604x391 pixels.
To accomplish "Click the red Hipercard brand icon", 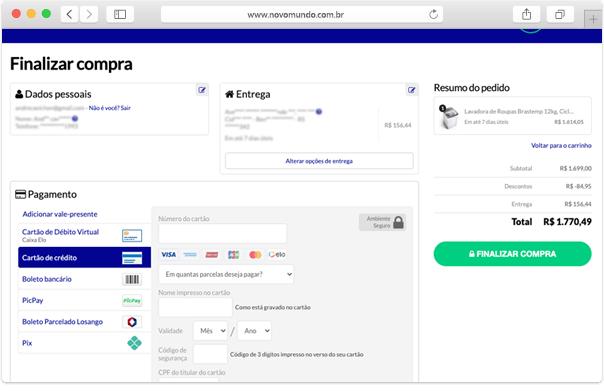I will 212,255.
